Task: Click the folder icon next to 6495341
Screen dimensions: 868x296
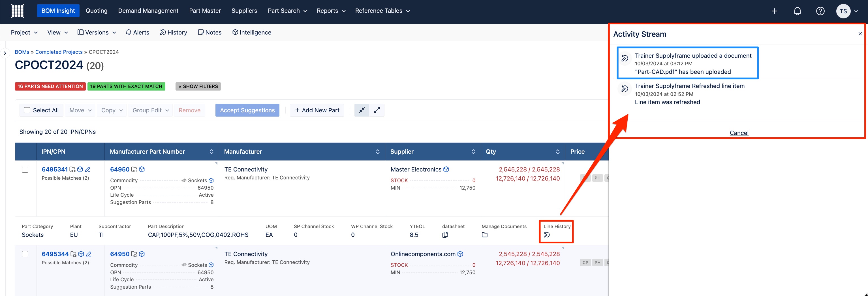Action: click(x=72, y=170)
